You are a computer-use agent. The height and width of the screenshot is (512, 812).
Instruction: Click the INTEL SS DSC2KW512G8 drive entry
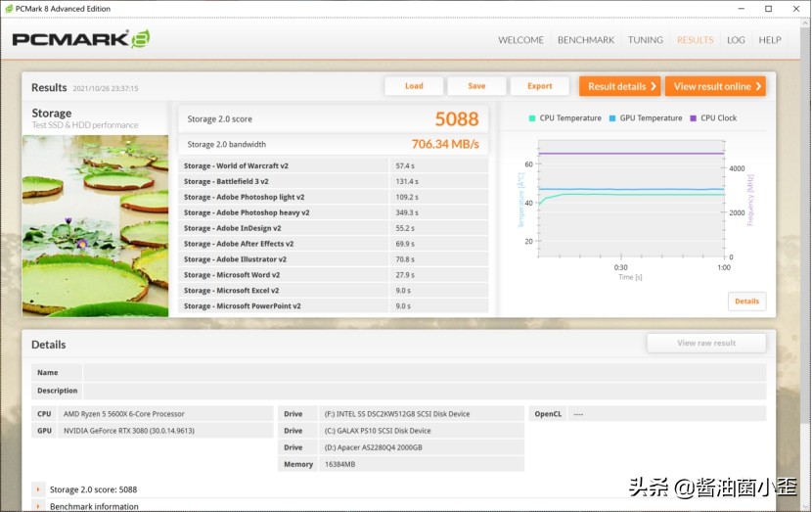(x=396, y=413)
